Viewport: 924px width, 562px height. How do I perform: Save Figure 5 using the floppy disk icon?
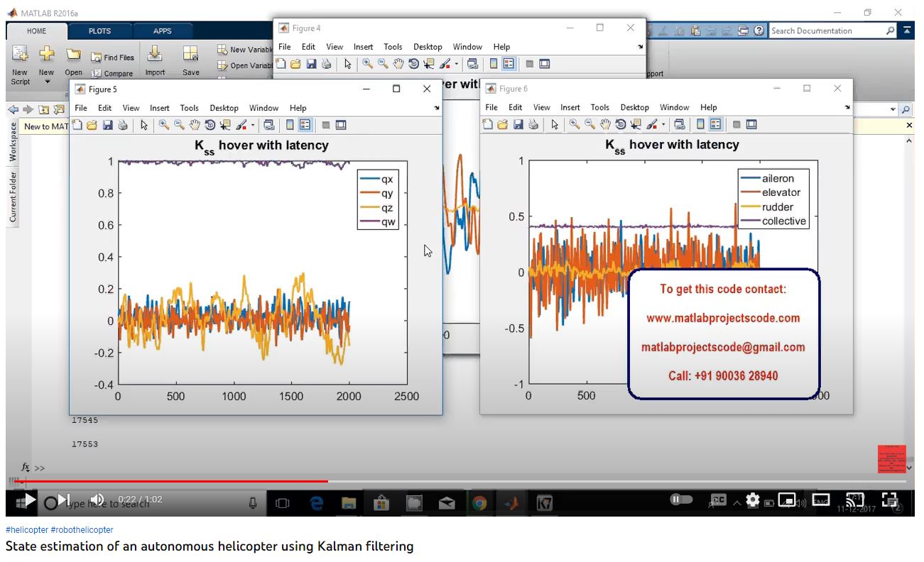tap(108, 126)
